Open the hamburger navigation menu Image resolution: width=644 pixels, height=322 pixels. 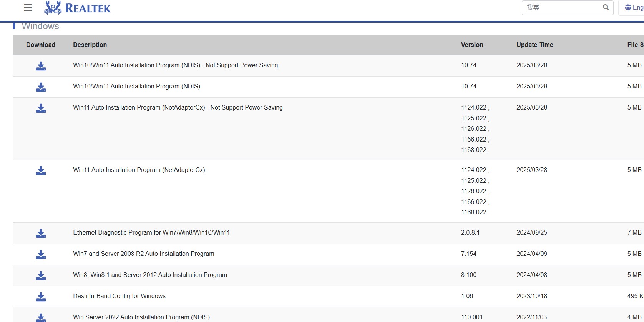28,8
